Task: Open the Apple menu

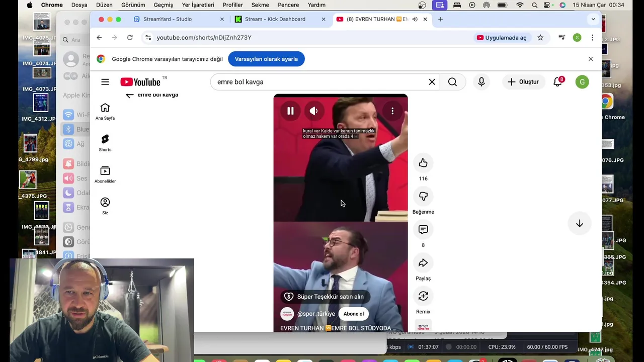Action: point(29,5)
